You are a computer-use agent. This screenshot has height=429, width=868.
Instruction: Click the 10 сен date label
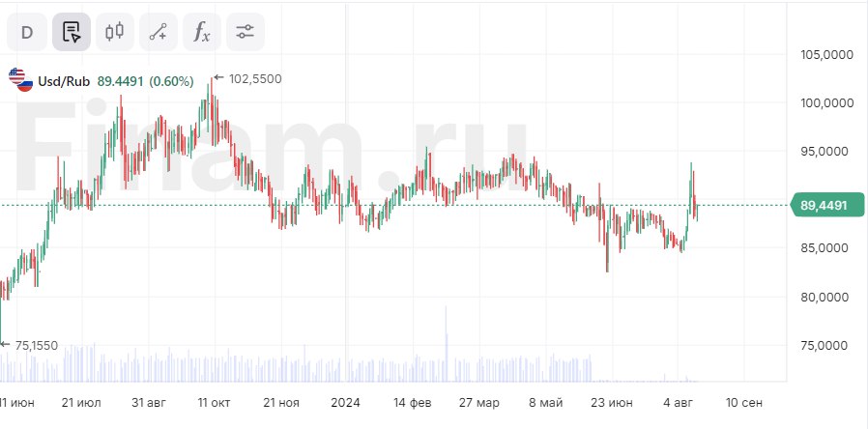click(x=744, y=402)
